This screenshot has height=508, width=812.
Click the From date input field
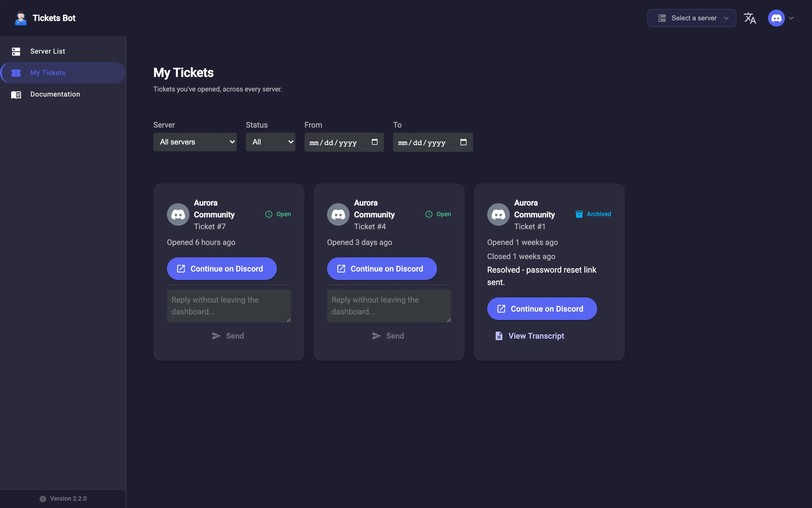click(344, 142)
